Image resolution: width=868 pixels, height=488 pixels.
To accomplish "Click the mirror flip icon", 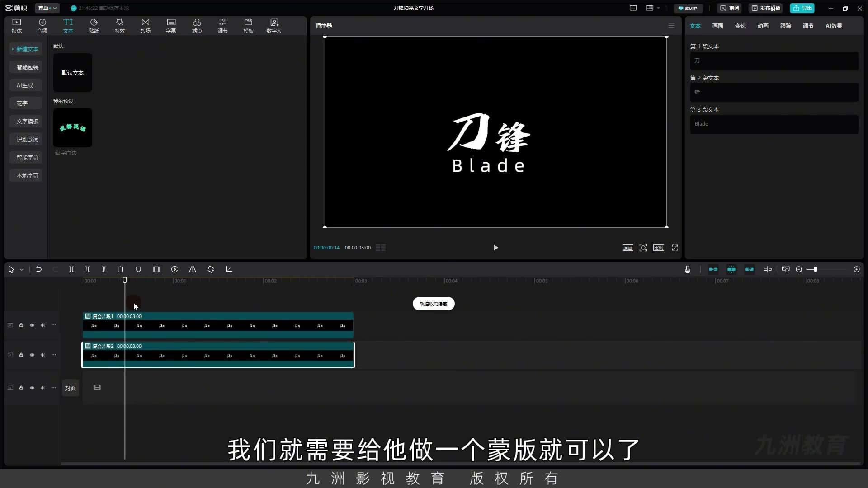I will pyautogui.click(x=193, y=269).
